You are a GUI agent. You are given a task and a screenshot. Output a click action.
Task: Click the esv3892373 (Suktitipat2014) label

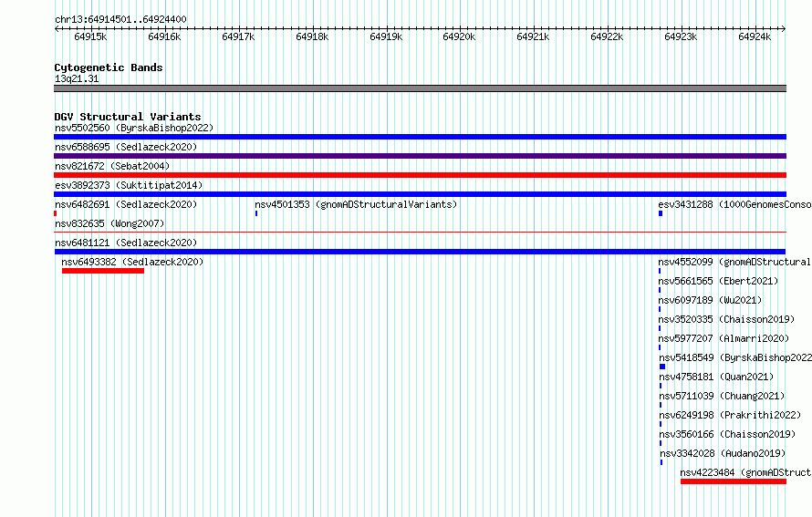pyautogui.click(x=129, y=185)
